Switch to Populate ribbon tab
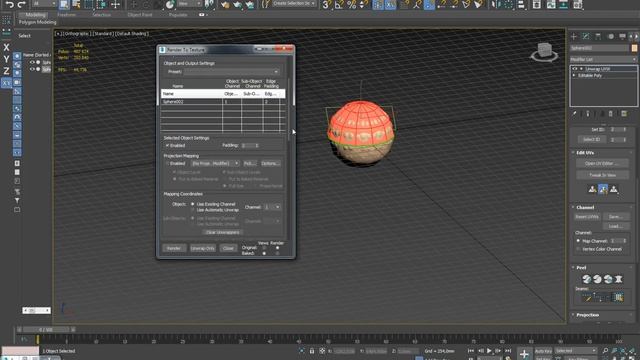640x360 pixels. click(x=178, y=15)
